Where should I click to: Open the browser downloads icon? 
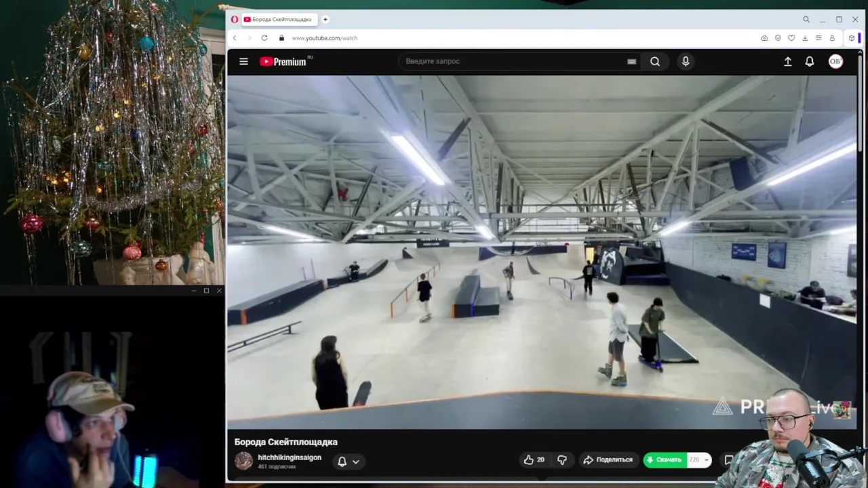pyautogui.click(x=805, y=38)
